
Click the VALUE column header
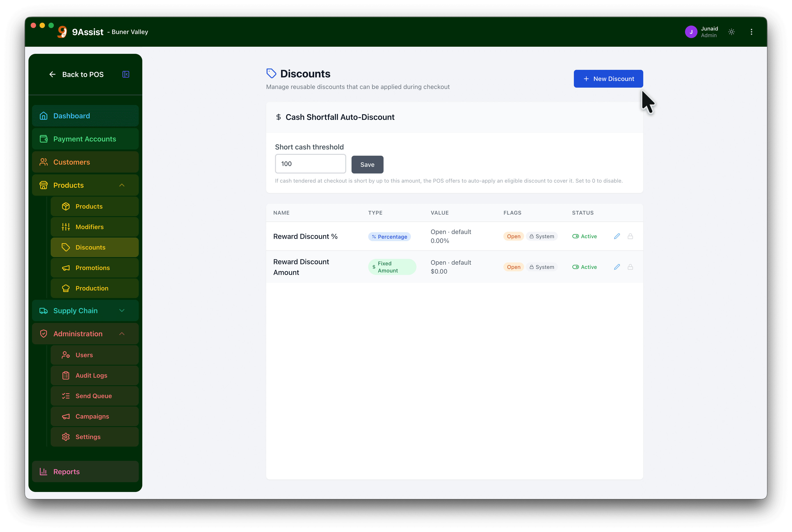pyautogui.click(x=440, y=213)
